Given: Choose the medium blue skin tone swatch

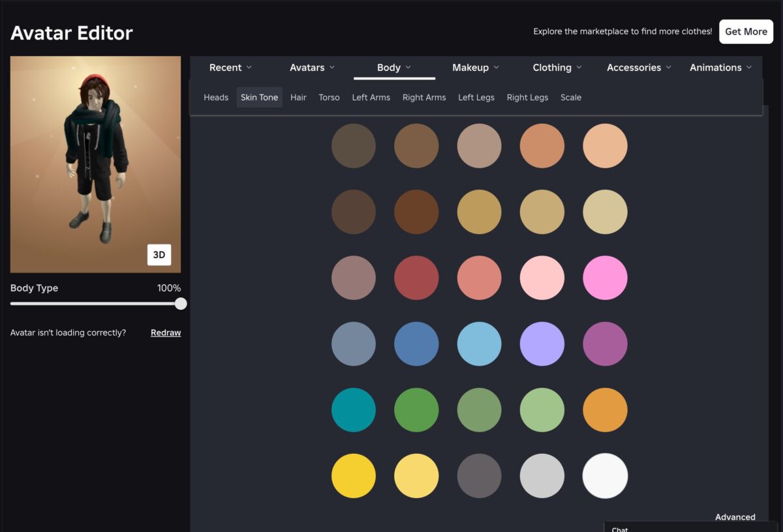Looking at the screenshot, I should click(x=416, y=344).
